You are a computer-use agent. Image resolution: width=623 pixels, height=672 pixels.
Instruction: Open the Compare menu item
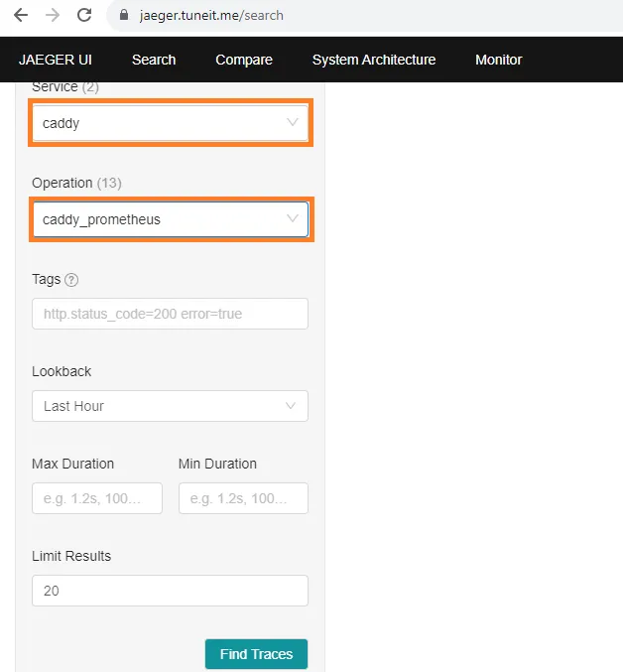point(244,60)
